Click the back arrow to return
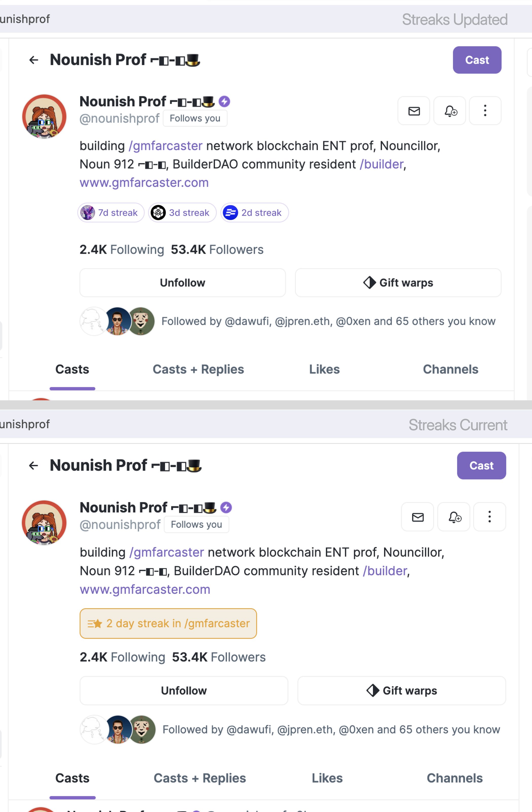The image size is (532, 812). click(33, 60)
